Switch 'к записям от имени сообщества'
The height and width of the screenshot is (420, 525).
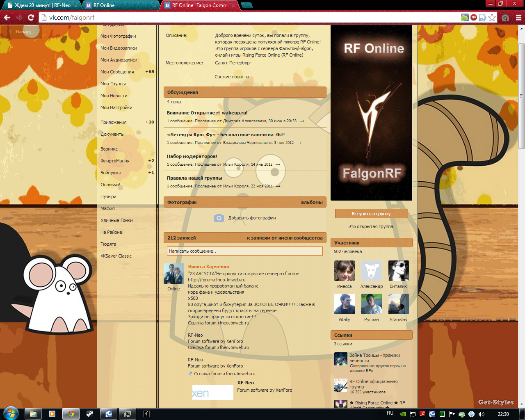(x=285, y=238)
